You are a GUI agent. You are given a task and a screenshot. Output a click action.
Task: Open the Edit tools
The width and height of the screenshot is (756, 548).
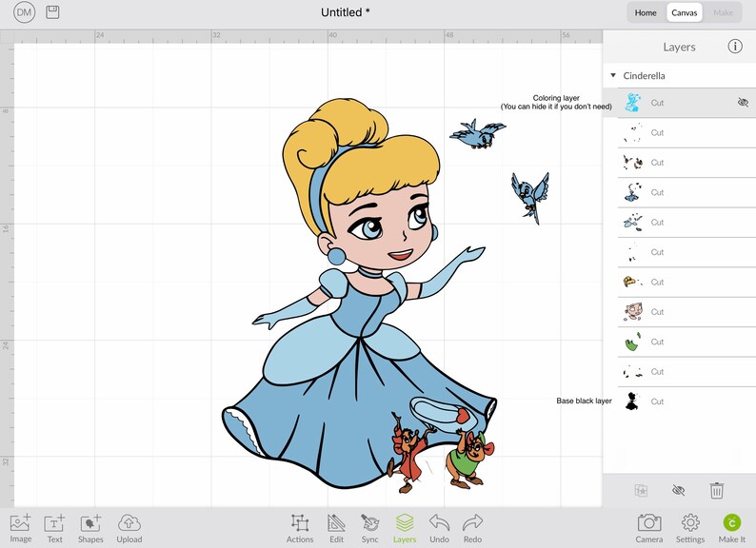[x=336, y=528]
